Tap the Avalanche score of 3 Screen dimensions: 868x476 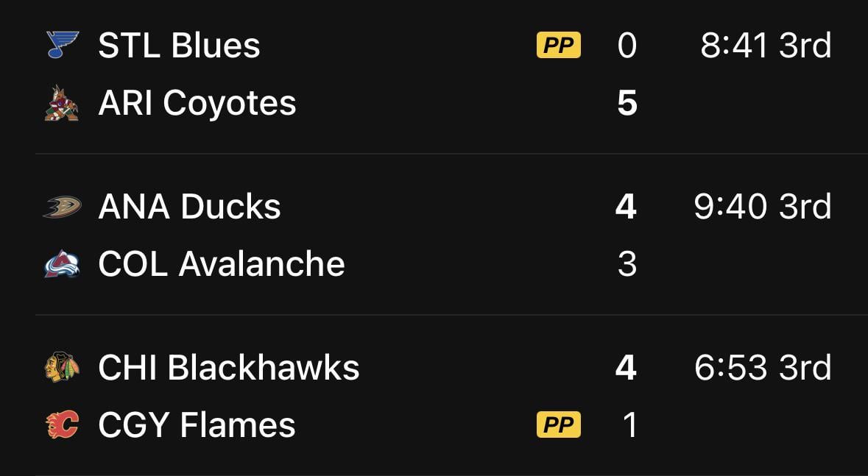627,264
